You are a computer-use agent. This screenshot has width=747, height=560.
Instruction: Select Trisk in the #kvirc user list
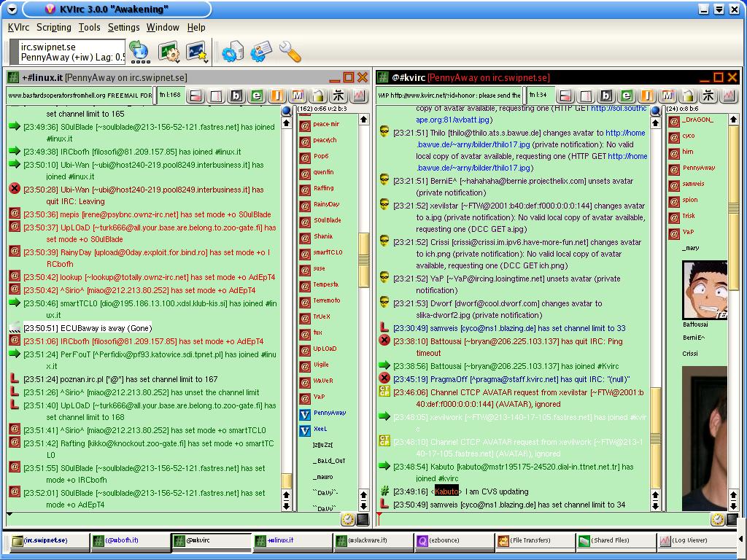point(689,216)
